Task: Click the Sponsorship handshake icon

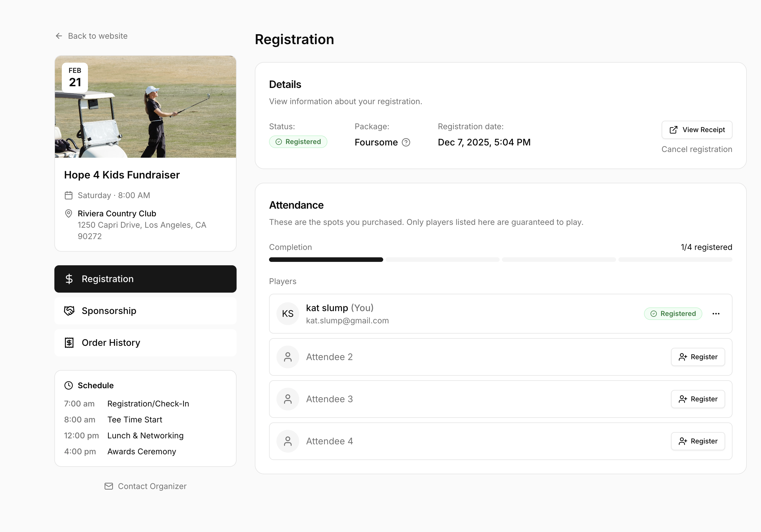Action: 69,311
